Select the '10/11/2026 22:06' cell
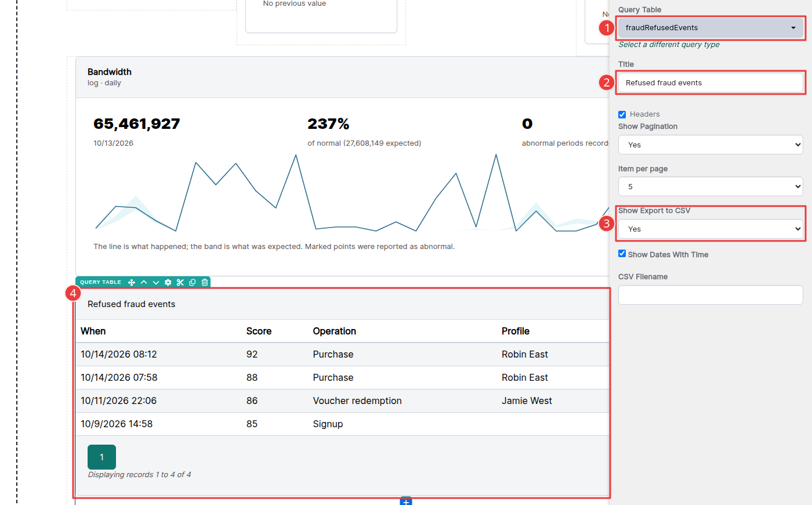812x505 pixels. [118, 401]
